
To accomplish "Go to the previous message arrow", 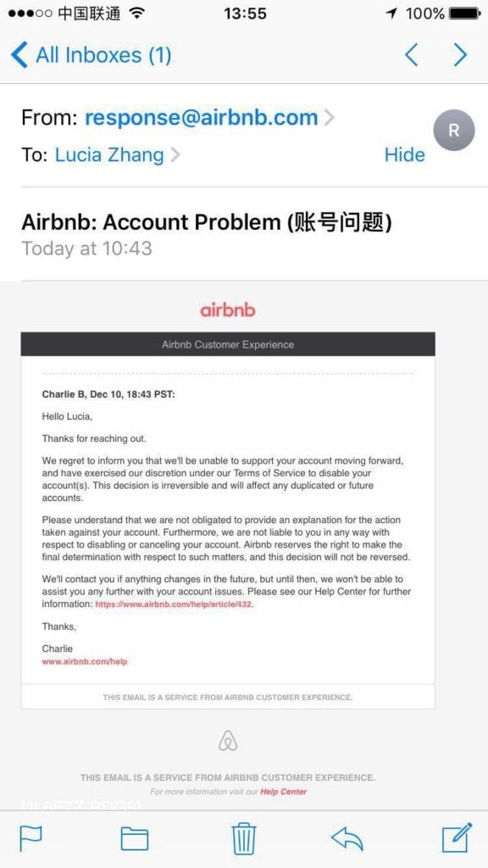I will [x=411, y=55].
